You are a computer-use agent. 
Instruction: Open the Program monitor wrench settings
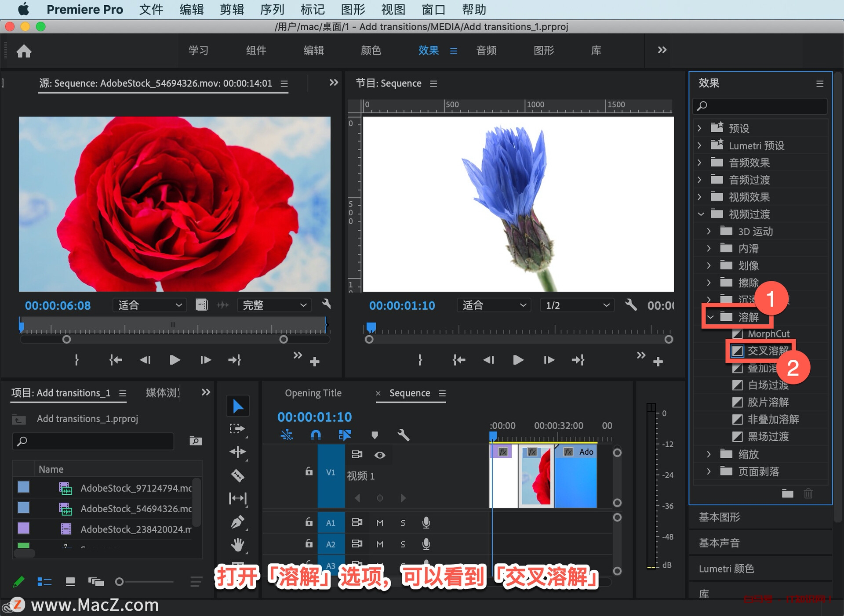pyautogui.click(x=632, y=305)
